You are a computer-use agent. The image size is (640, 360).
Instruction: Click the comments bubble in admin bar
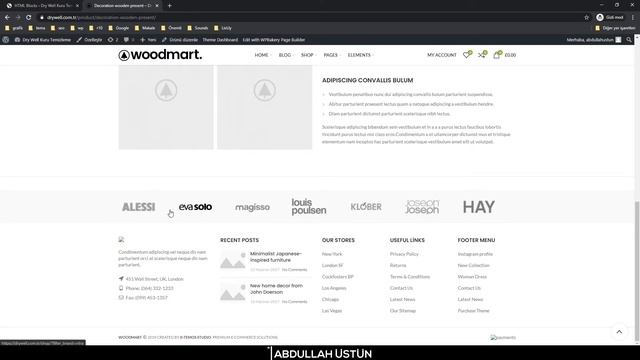coord(129,40)
